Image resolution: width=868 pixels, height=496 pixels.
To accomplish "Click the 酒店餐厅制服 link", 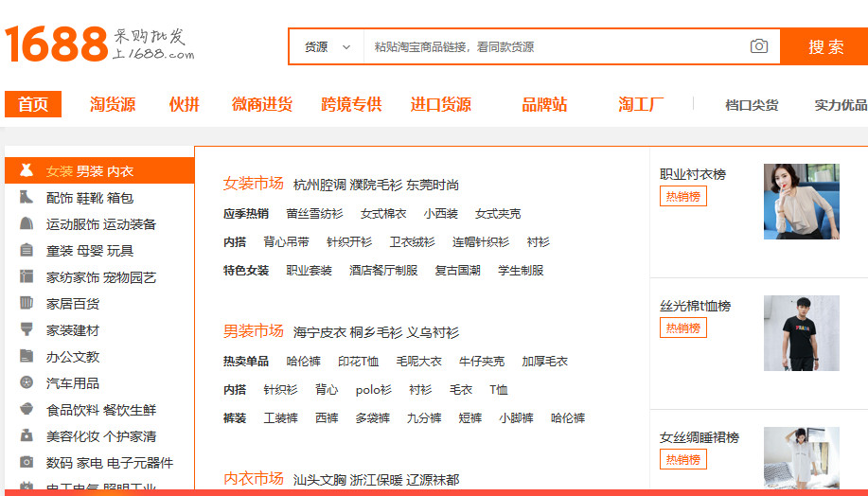I will click(383, 271).
